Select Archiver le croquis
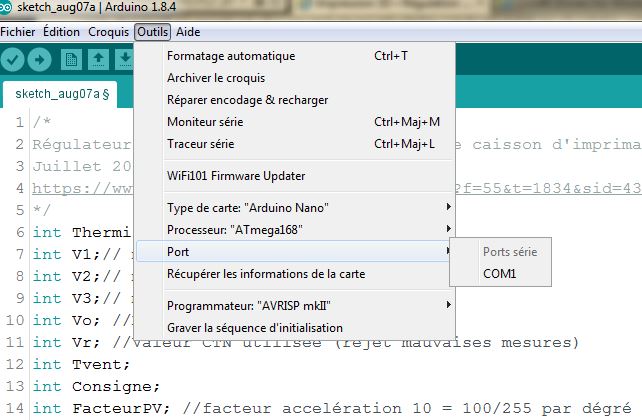 click(295, 78)
